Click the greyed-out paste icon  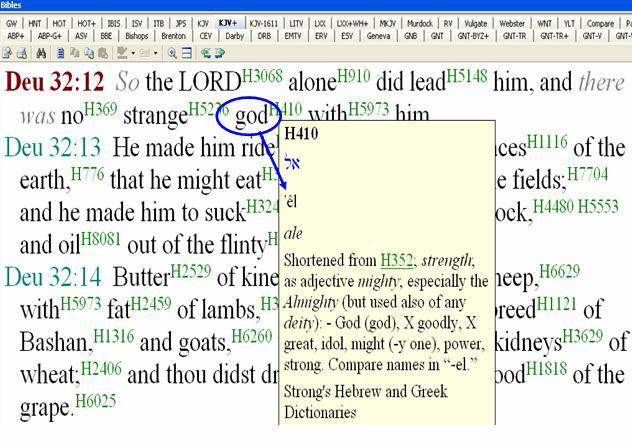[x=103, y=53]
